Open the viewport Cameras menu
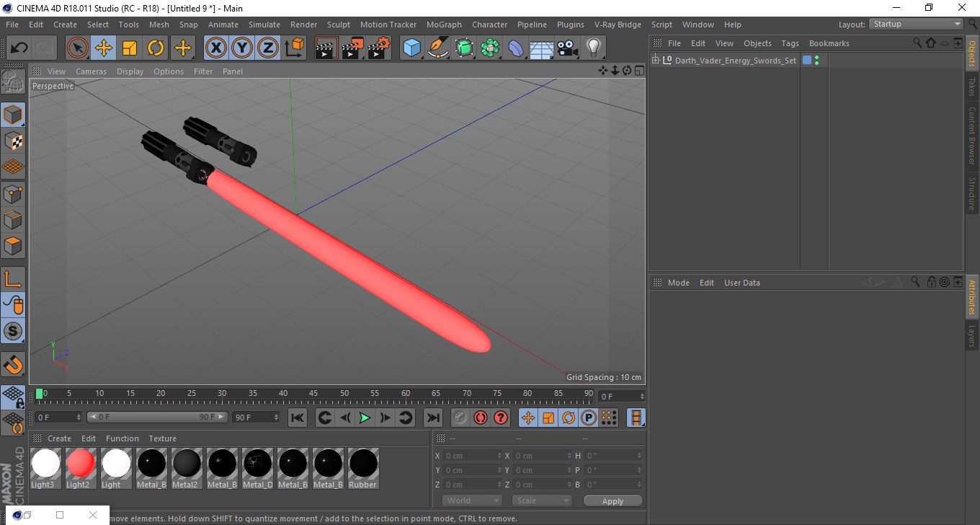 click(91, 71)
